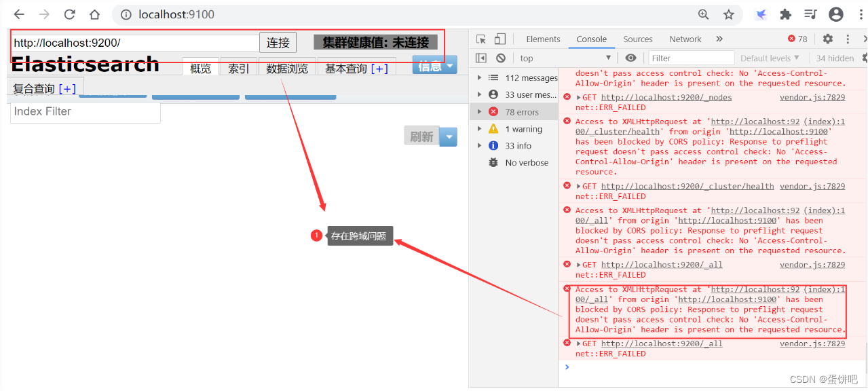Open the 刷新 refresh dropdown arrow
This screenshot has height=391, width=868.
click(x=448, y=136)
